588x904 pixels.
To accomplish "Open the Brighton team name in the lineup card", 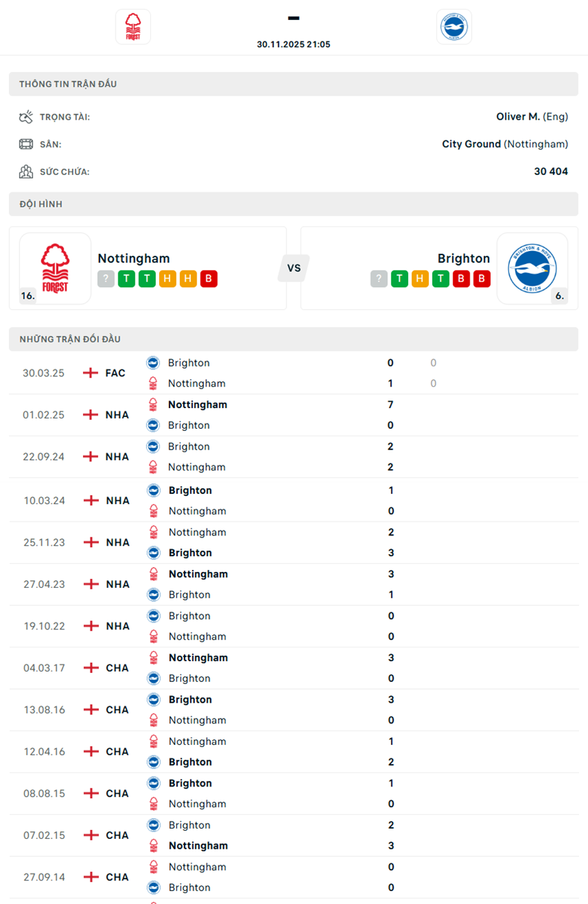I will click(x=463, y=258).
